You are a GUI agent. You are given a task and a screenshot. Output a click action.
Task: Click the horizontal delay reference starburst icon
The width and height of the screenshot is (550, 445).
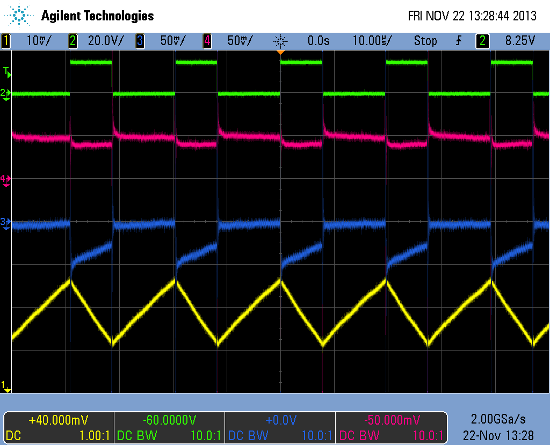[280, 41]
